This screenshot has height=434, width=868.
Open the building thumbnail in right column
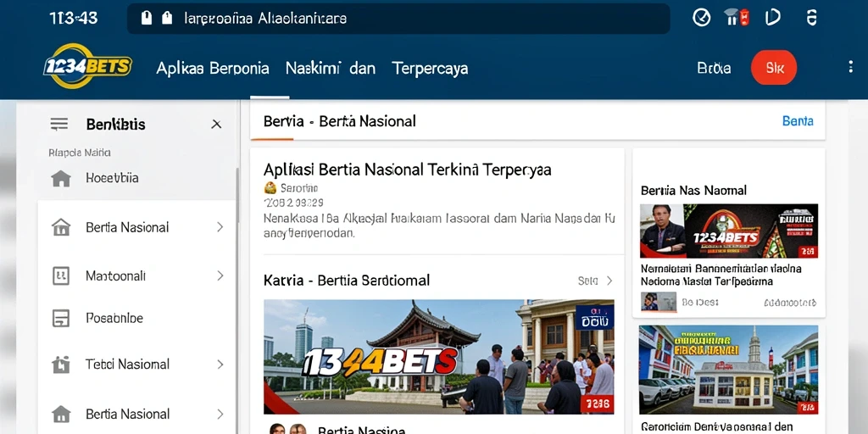click(728, 370)
